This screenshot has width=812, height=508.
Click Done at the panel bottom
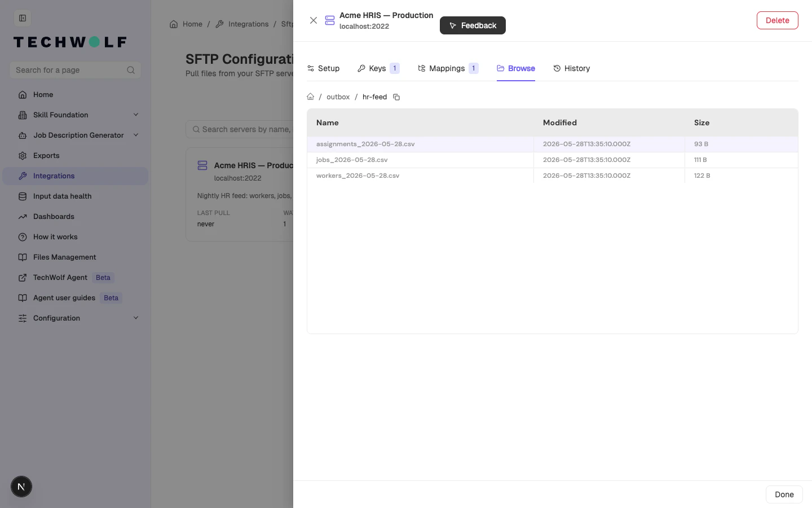tap(784, 494)
